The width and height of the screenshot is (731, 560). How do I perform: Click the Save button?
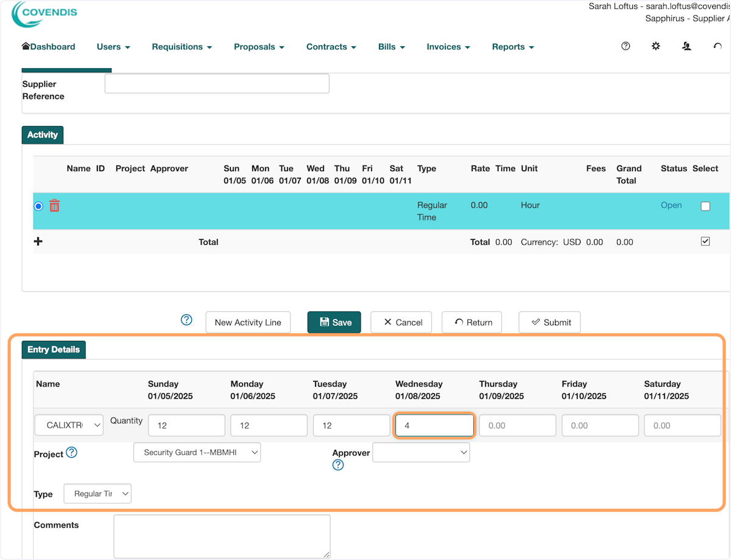334,322
